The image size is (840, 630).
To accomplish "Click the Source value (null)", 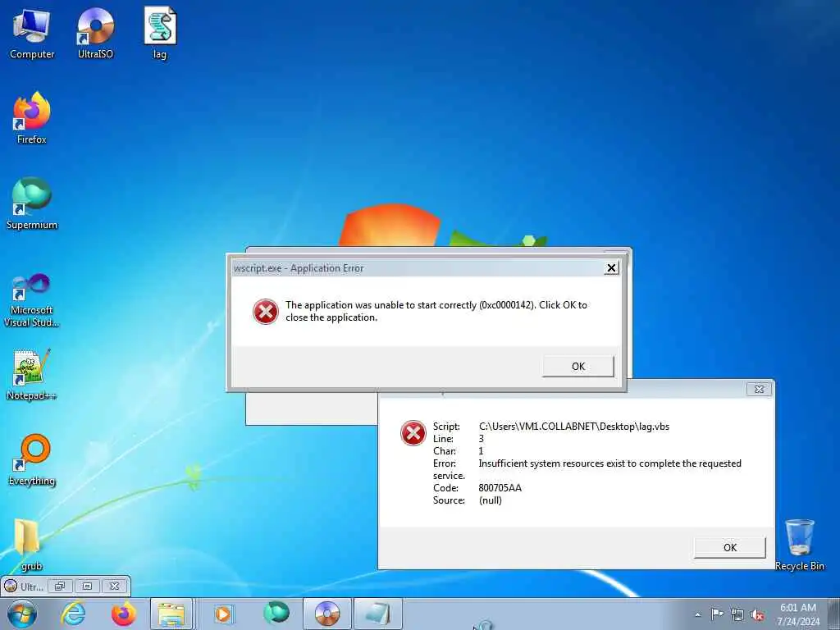I will [x=491, y=500].
